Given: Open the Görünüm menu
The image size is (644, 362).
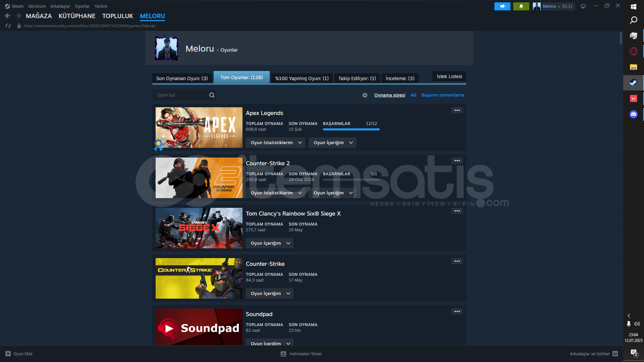Looking at the screenshot, I should (x=37, y=6).
